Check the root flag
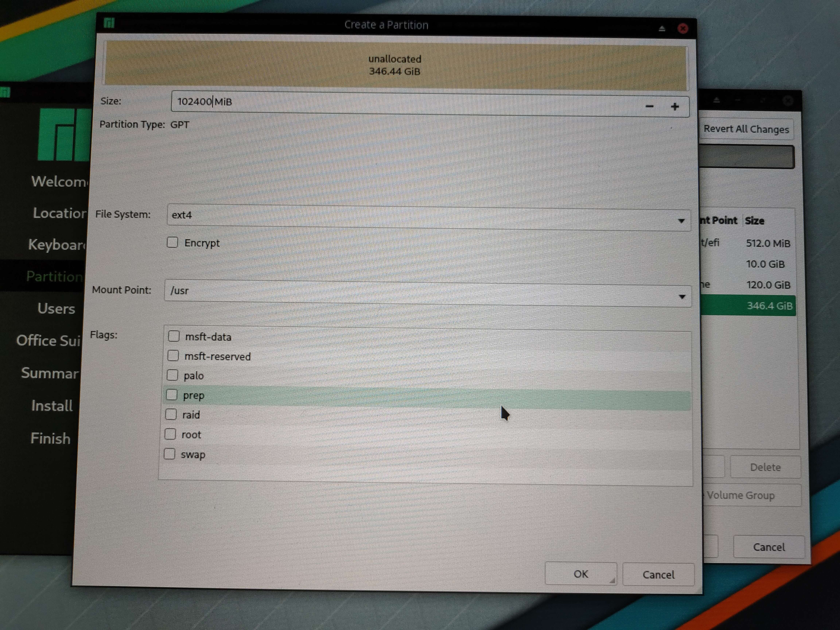The height and width of the screenshot is (630, 840). tap(170, 434)
